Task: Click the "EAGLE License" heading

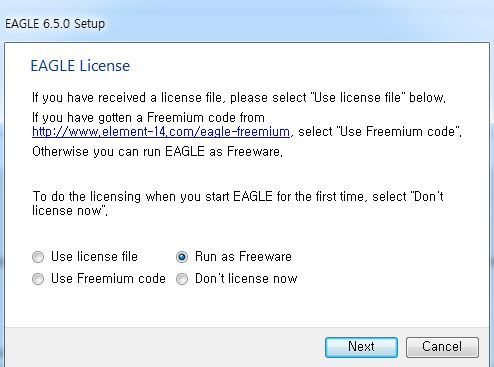Action: tap(80, 66)
